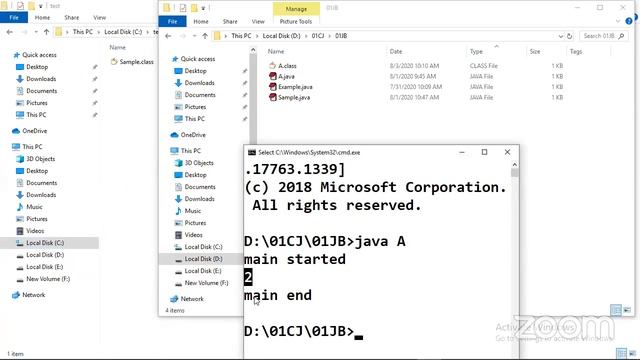640x360 pixels.
Task: Select New Volume (F:) in 01JB navigation pane
Action: [x=206, y=283]
